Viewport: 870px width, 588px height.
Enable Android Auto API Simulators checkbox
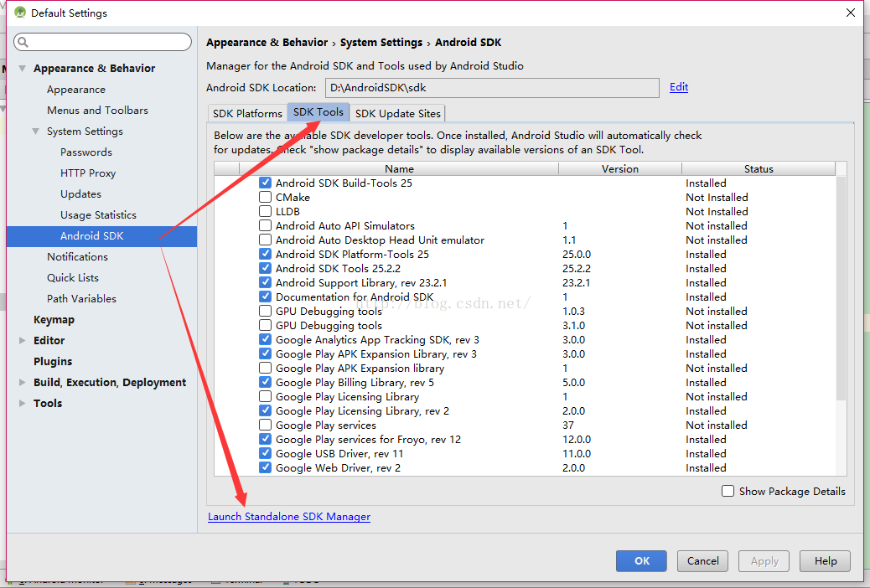(265, 226)
